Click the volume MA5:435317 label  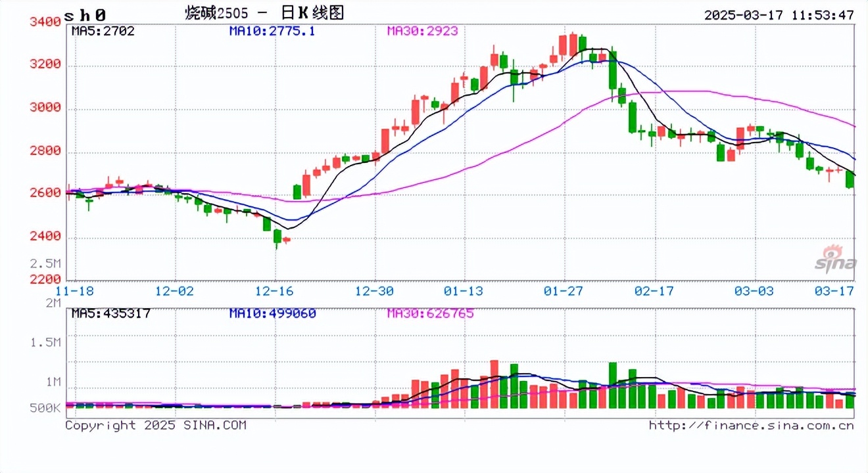pyautogui.click(x=110, y=313)
